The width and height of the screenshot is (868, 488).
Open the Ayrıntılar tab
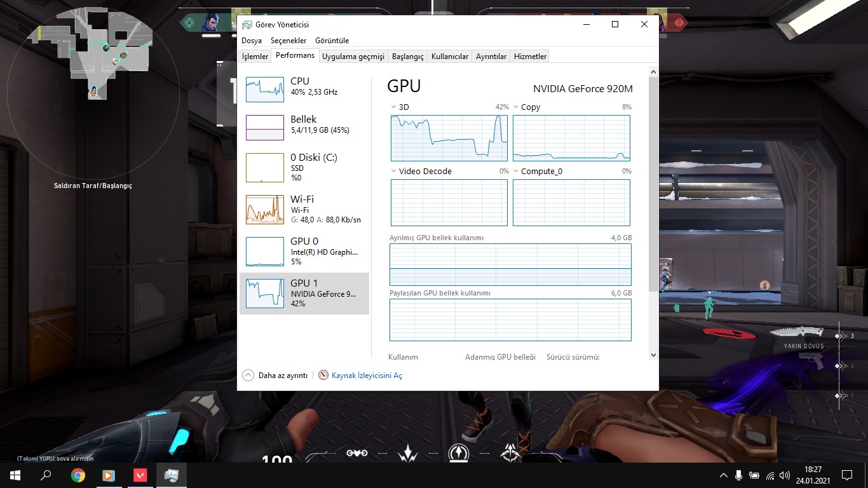point(491,57)
